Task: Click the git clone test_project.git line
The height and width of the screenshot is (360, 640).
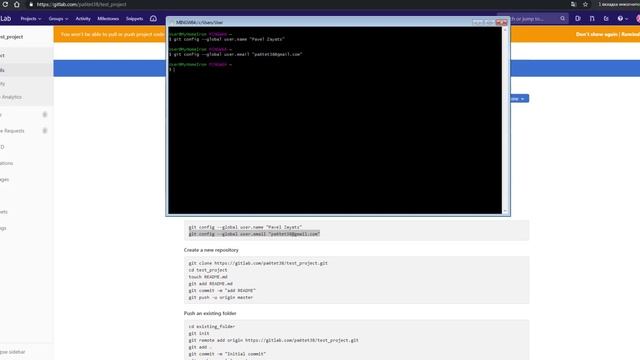Action: point(258,263)
